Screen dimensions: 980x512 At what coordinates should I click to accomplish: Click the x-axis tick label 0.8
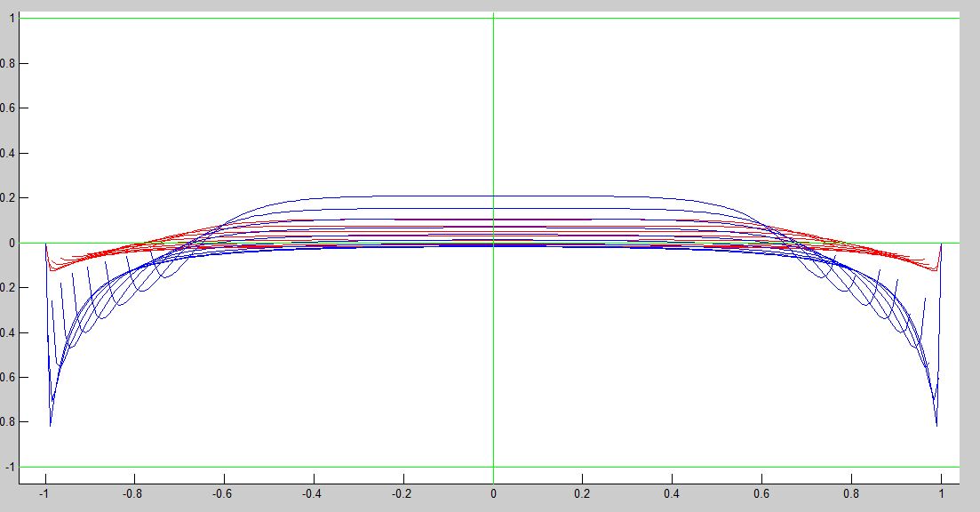point(852,492)
